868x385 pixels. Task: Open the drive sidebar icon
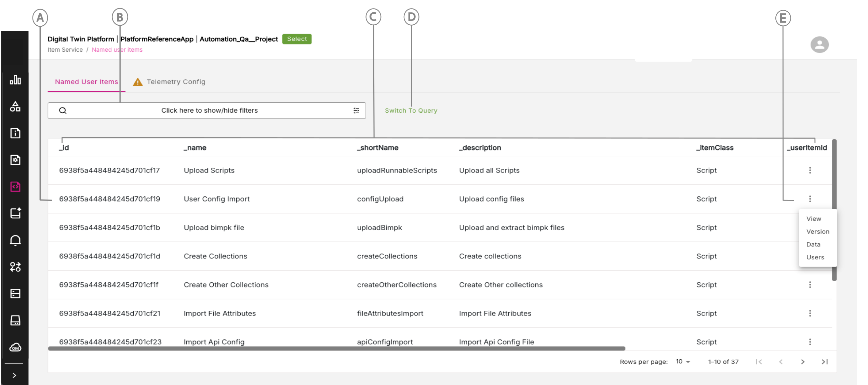[x=15, y=320]
